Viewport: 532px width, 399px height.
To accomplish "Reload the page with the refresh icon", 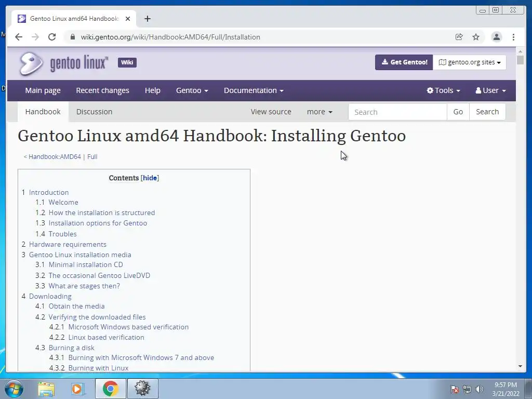I will pyautogui.click(x=52, y=37).
